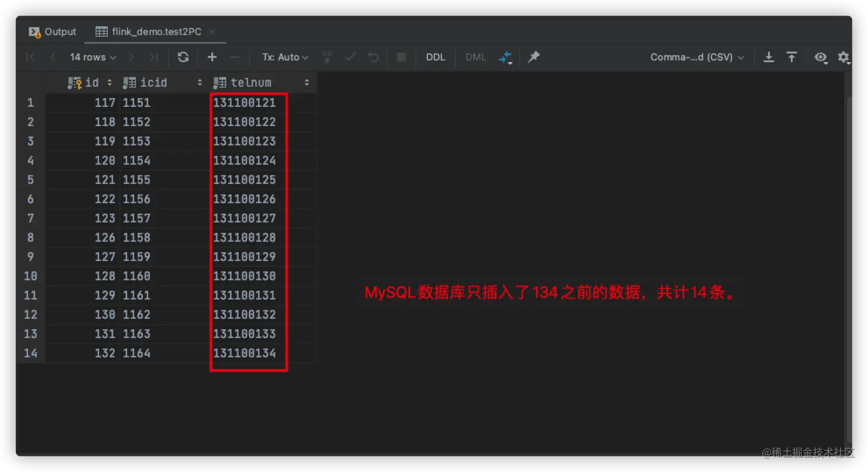Toggle the pin tab icon
Image resolution: width=868 pixels, height=472 pixels.
tap(533, 57)
